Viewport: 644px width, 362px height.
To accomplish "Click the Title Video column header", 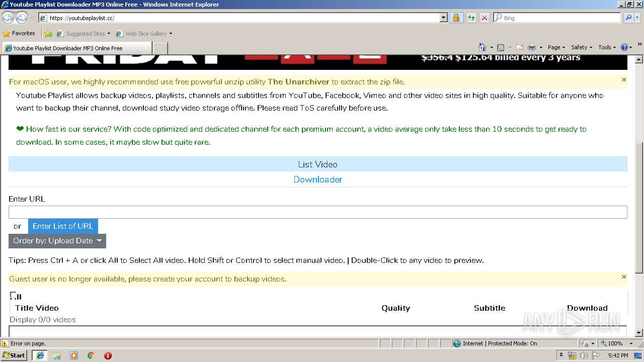I will [37, 308].
